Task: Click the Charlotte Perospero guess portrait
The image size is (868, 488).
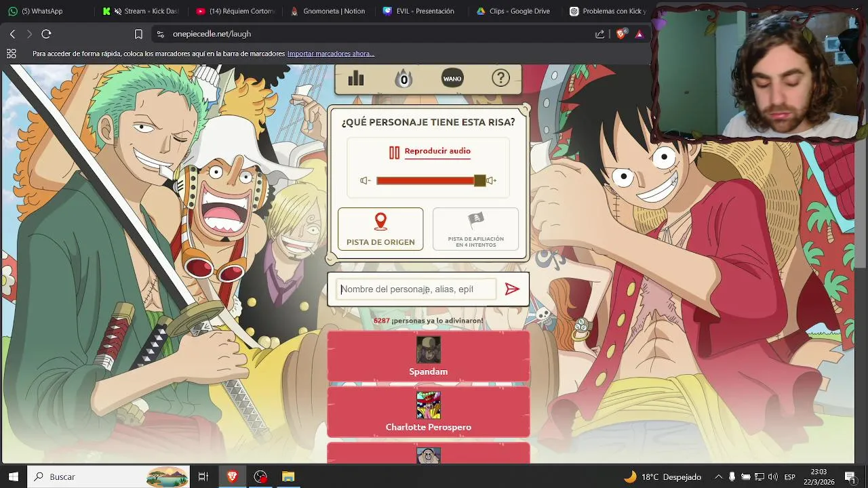Action: 429,405
